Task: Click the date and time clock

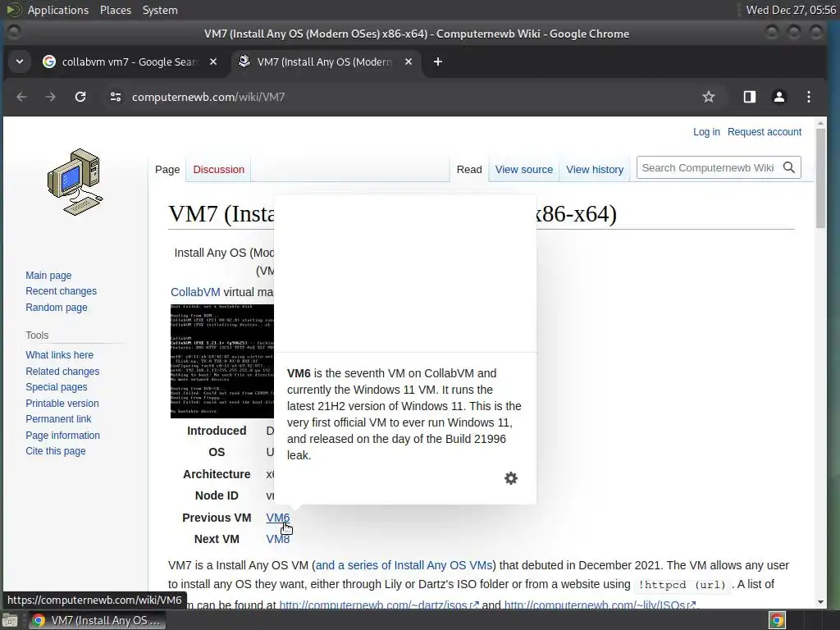Action: pos(791,10)
